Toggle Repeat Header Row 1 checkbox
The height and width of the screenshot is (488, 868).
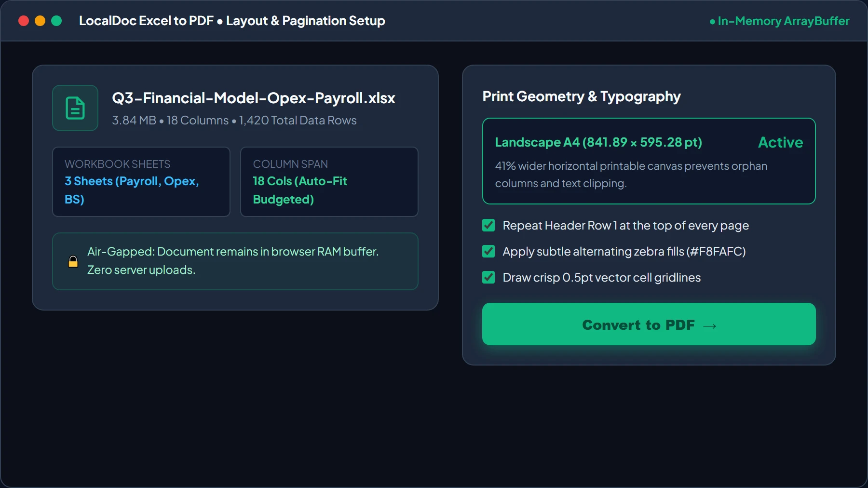click(488, 225)
